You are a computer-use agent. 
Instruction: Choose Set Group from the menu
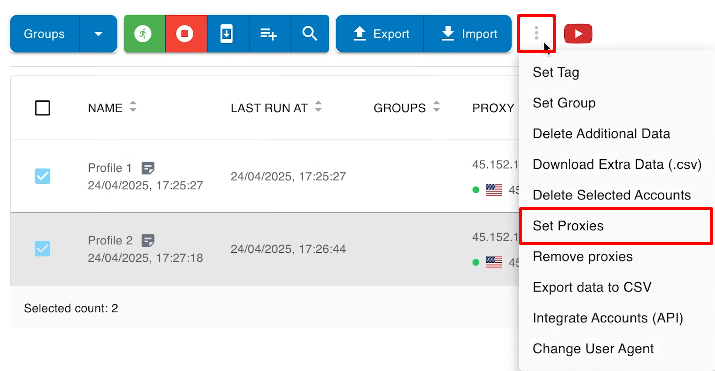564,103
